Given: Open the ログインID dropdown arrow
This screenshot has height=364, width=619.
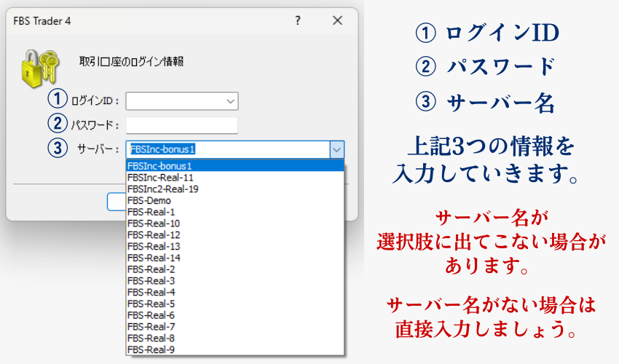Looking at the screenshot, I should pyautogui.click(x=231, y=101).
